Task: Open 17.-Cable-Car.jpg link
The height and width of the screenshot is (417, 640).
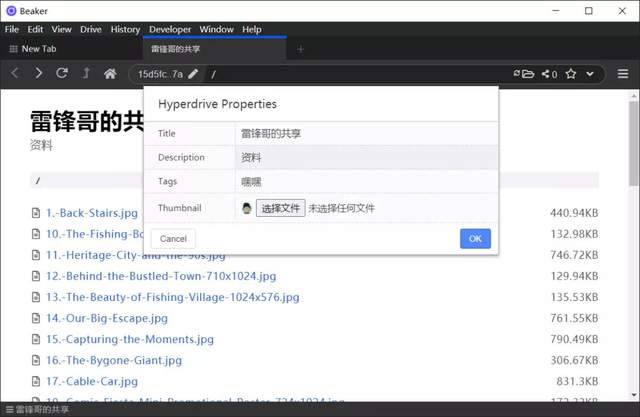Action: [91, 382]
